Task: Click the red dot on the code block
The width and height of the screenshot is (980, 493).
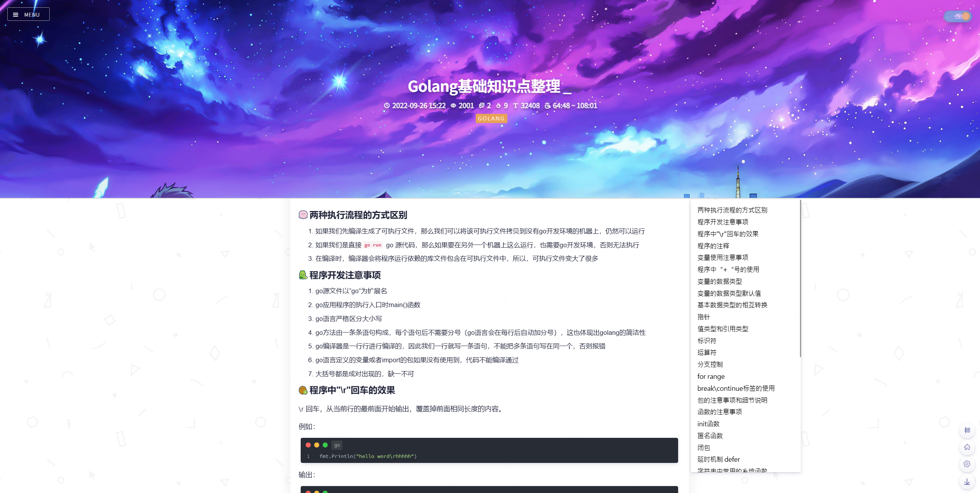Action: point(308,445)
